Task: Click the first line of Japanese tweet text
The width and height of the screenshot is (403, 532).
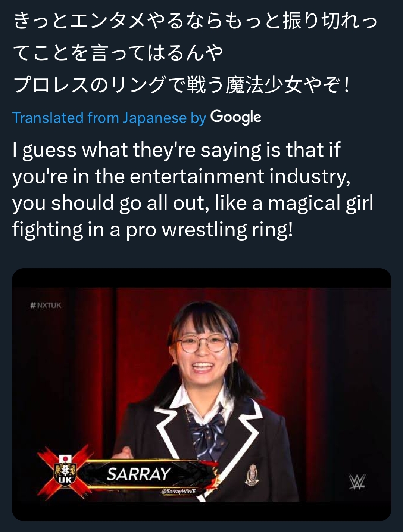Action: tap(196, 21)
